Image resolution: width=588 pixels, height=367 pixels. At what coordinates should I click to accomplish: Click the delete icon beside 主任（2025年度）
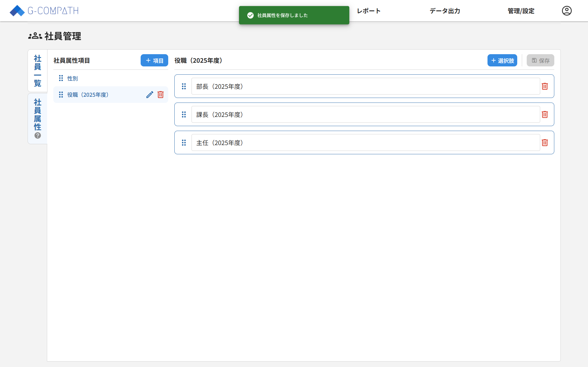click(x=544, y=143)
